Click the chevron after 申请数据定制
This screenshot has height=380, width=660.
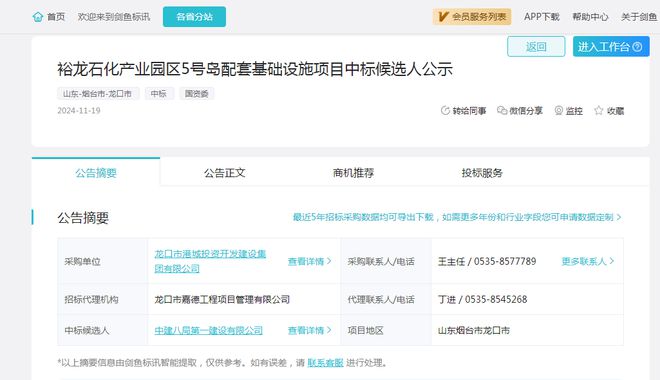pyautogui.click(x=619, y=217)
